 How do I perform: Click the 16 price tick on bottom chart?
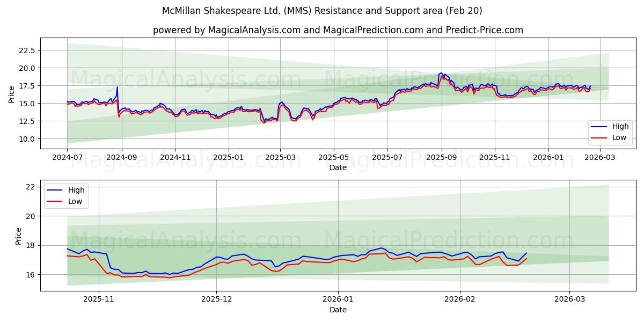tap(30, 275)
